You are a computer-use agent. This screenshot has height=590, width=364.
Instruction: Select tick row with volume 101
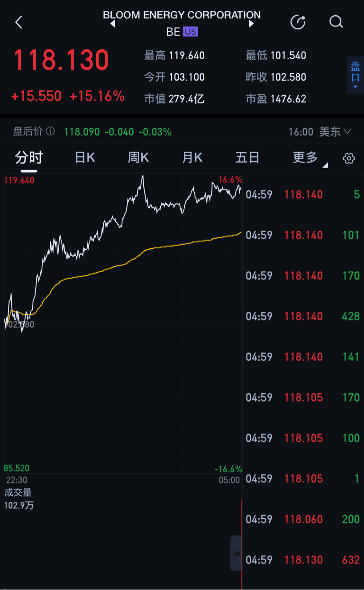(x=303, y=235)
